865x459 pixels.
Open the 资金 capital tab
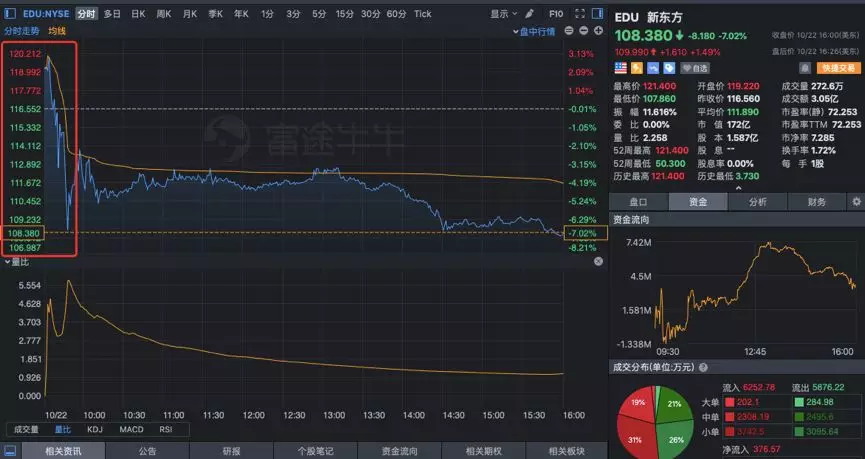pyautogui.click(x=698, y=202)
